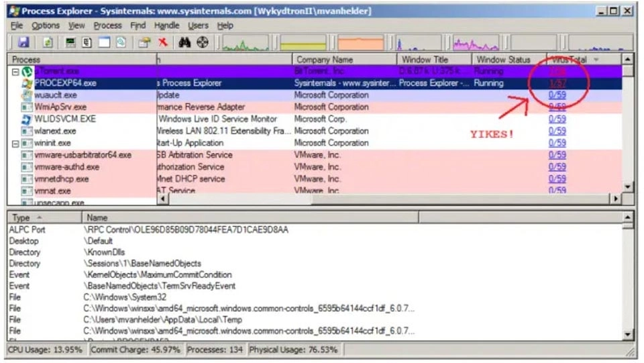Open process Properties toolbar icon

[x=144, y=42]
